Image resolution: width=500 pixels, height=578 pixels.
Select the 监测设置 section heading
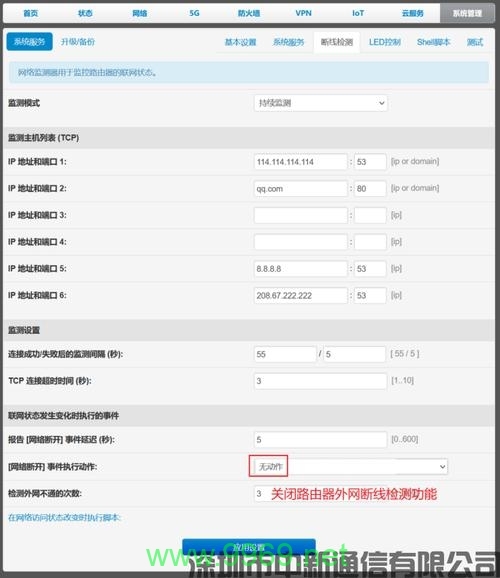click(x=24, y=330)
